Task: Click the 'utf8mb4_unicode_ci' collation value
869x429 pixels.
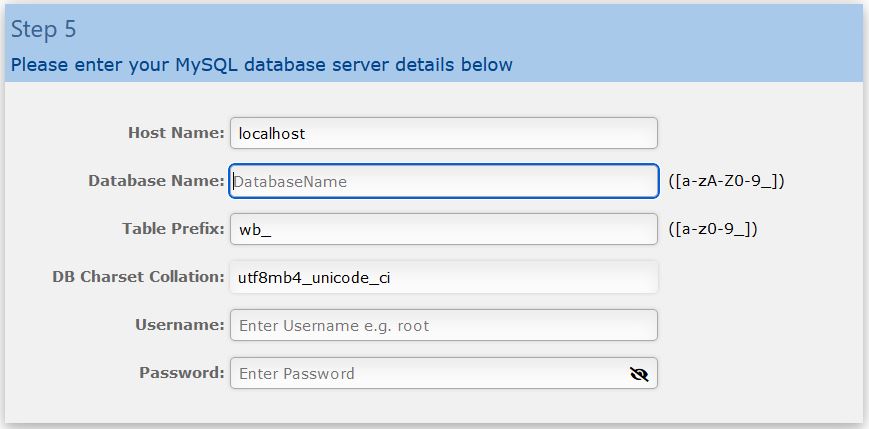Action: [x=314, y=278]
